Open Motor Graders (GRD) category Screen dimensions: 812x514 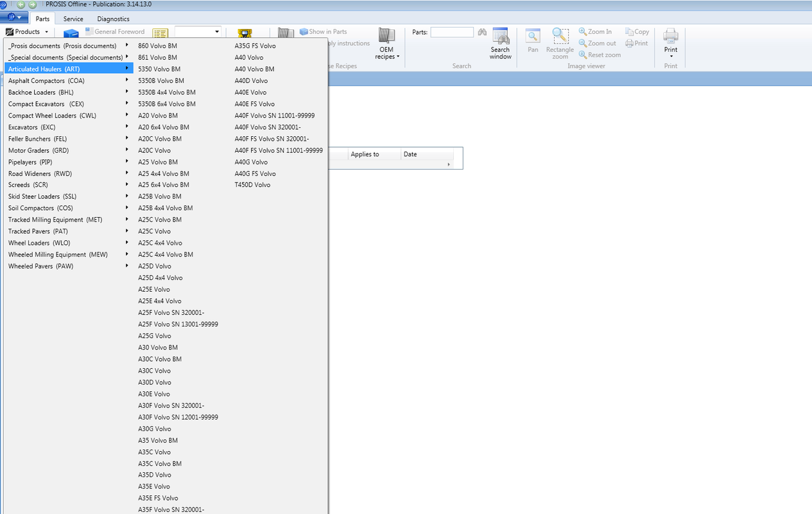click(69, 150)
